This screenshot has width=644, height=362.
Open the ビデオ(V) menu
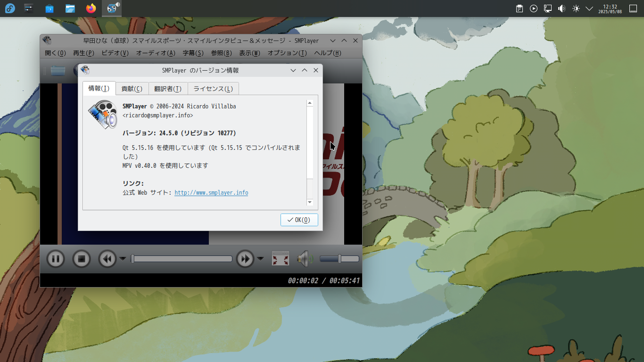[x=115, y=53]
